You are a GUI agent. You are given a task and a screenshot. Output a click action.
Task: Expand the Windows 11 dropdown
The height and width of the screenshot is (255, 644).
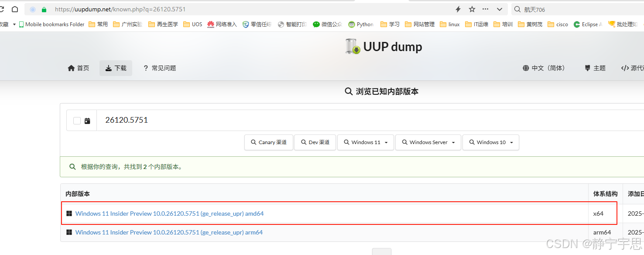(366, 142)
